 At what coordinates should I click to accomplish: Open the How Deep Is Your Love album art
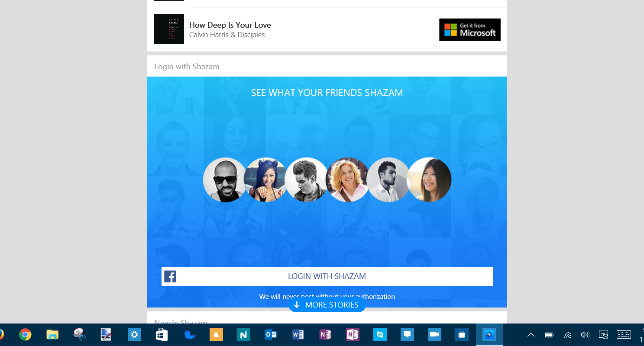[169, 29]
